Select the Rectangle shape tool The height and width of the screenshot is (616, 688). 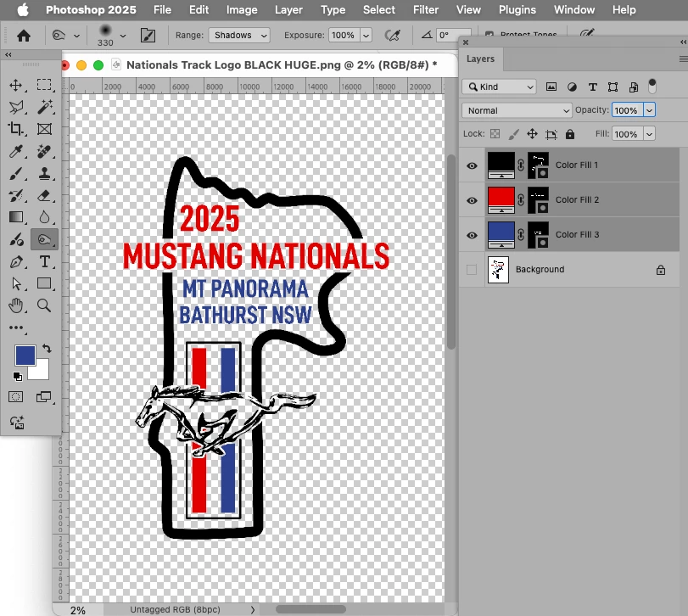click(x=44, y=283)
